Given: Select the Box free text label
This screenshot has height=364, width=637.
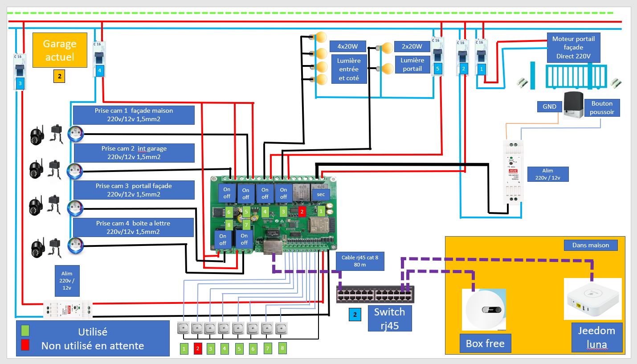Looking at the screenshot, I should tap(485, 344).
